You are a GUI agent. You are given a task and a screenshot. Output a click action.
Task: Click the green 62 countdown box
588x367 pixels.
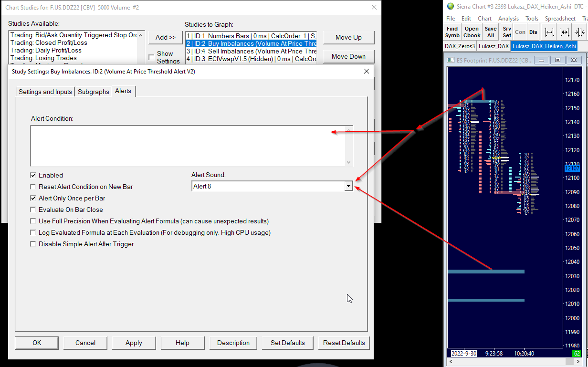pos(576,354)
